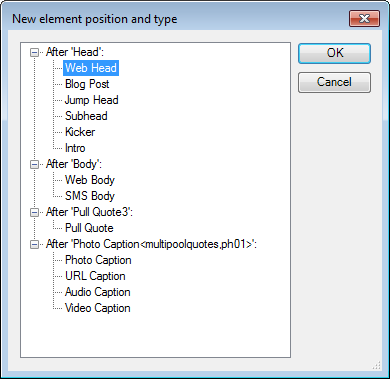This screenshot has width=390, height=379.
Task: Collapse the After 'Body' tree node
Action: pos(34,164)
